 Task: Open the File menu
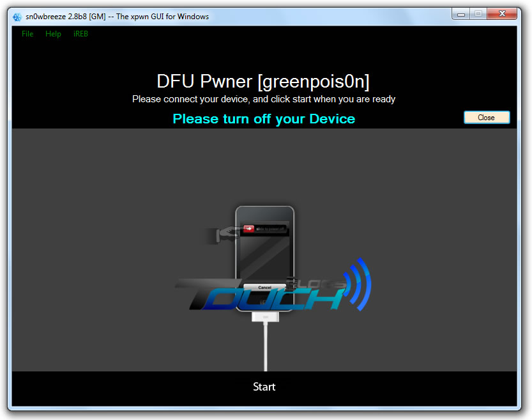[27, 34]
